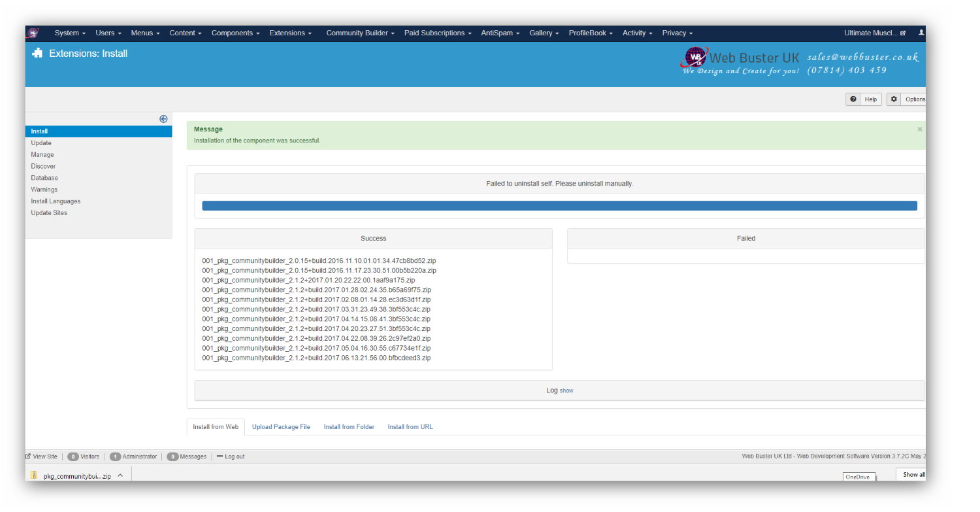The height and width of the screenshot is (512, 980).
Task: Open the ProfileBook menu
Action: click(x=591, y=33)
